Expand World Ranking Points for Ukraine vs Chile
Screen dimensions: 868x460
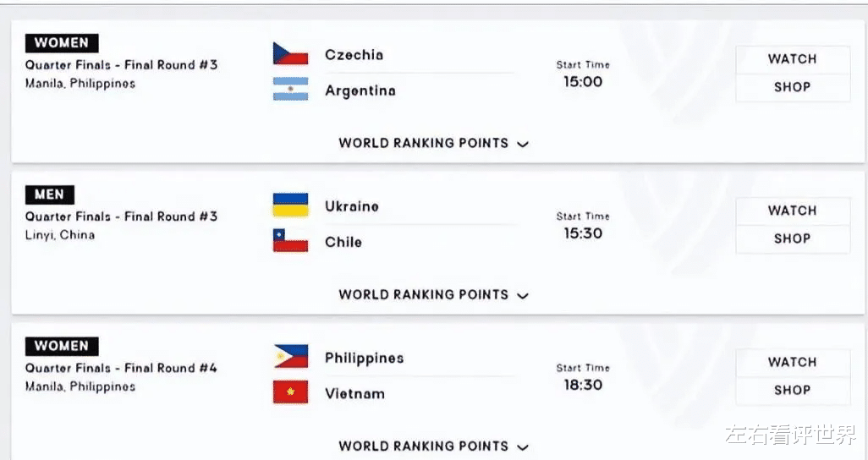pyautogui.click(x=433, y=295)
